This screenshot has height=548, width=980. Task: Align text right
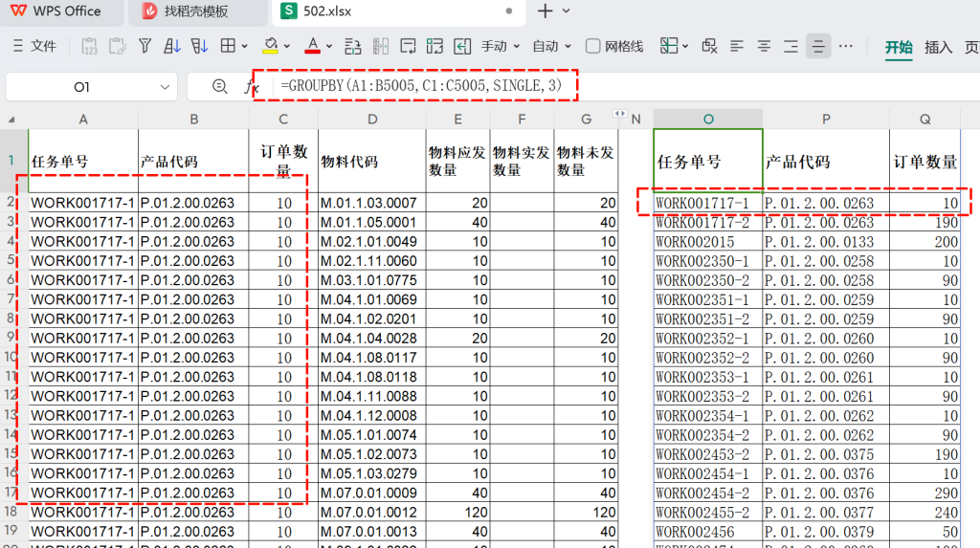pos(791,46)
